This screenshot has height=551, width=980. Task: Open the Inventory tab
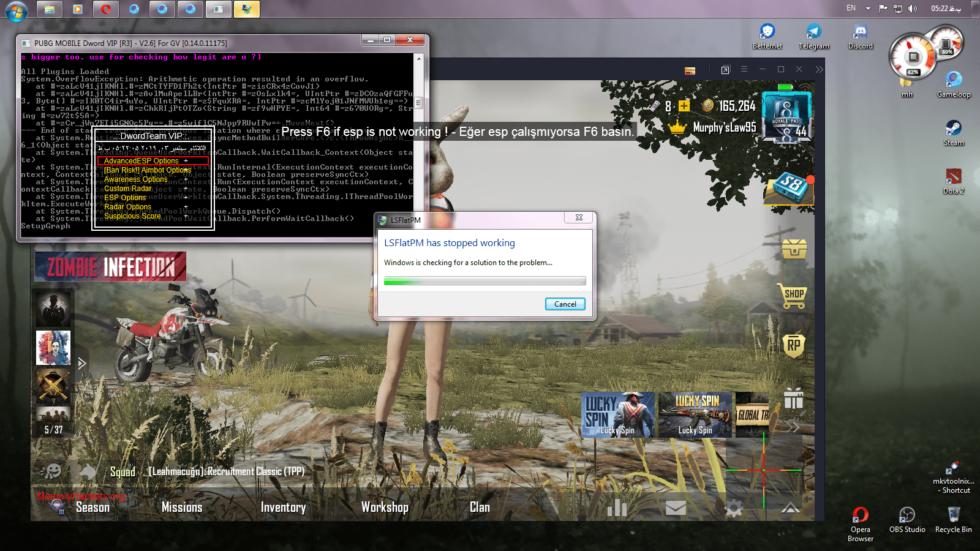[x=283, y=508]
